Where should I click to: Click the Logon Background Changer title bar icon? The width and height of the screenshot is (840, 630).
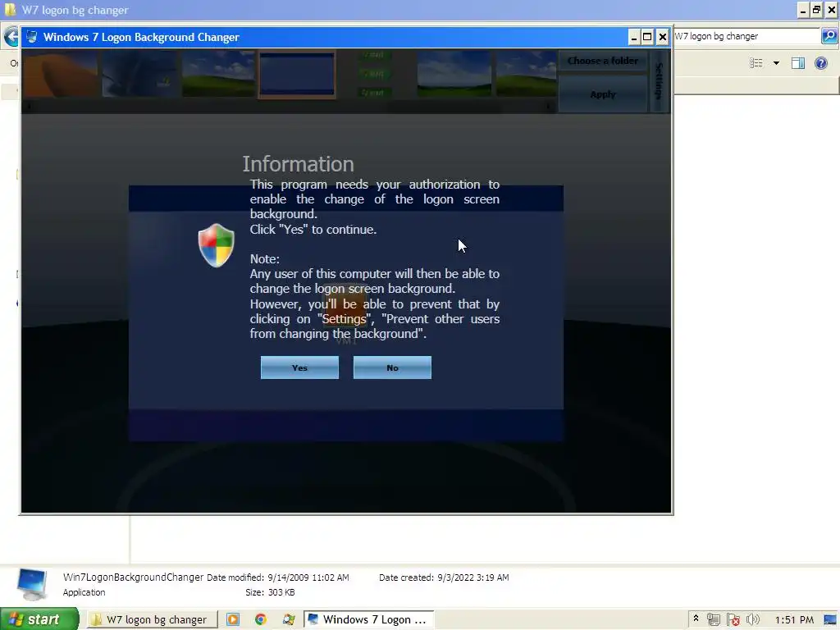[32, 37]
